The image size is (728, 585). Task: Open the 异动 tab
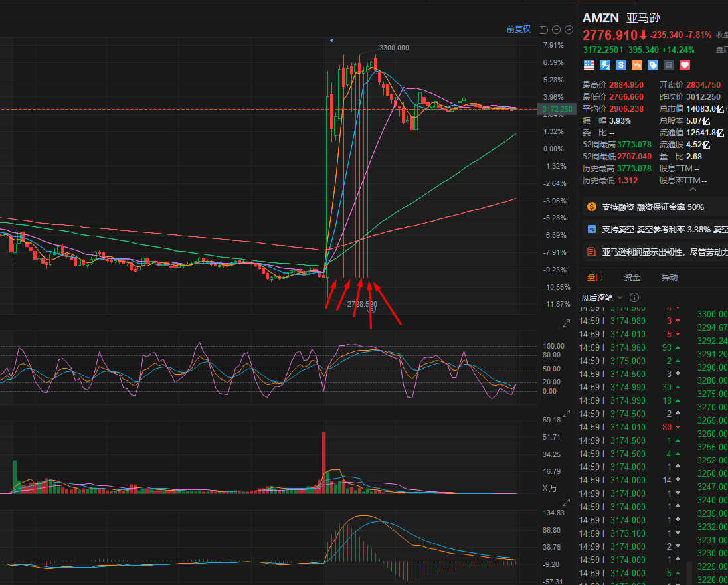(668, 277)
